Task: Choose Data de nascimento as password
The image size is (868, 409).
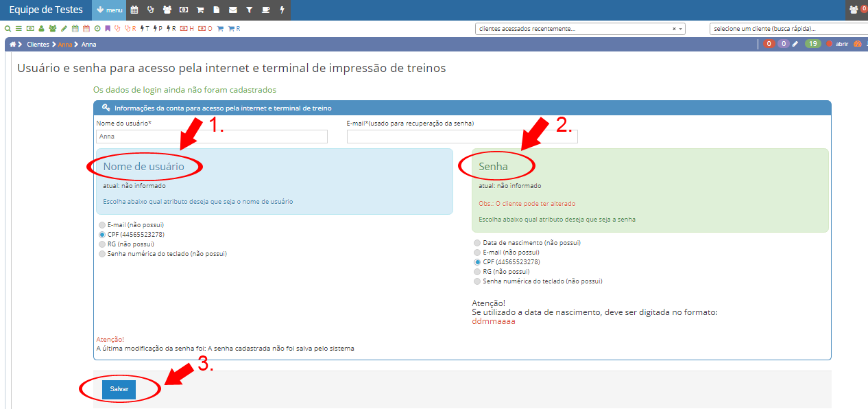Action: pyautogui.click(x=478, y=243)
